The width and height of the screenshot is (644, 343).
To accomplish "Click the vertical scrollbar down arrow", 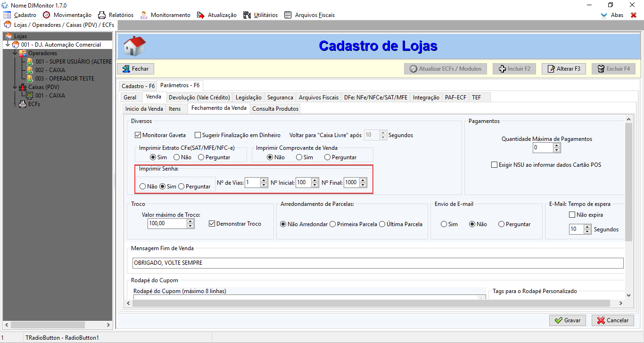I will point(628,295).
